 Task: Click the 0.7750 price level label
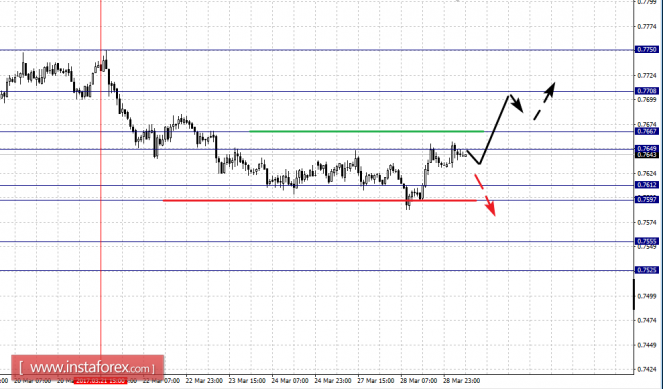pyautogui.click(x=647, y=50)
